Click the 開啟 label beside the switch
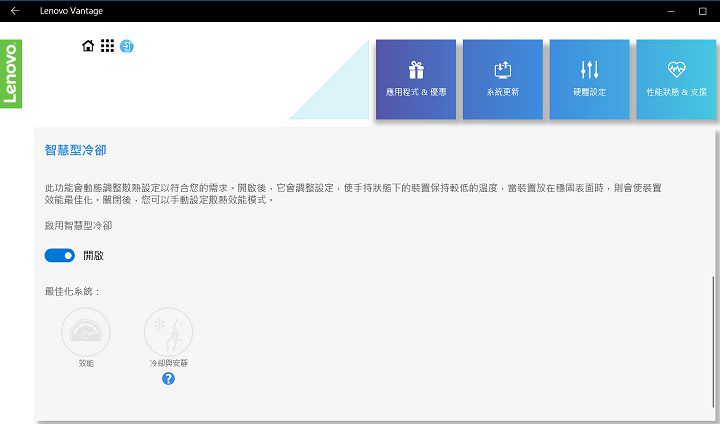Viewport: 720px width, 424px height. point(93,256)
